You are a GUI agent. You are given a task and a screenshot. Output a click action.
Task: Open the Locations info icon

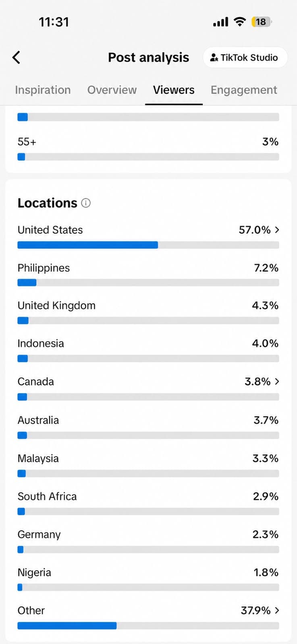click(86, 203)
